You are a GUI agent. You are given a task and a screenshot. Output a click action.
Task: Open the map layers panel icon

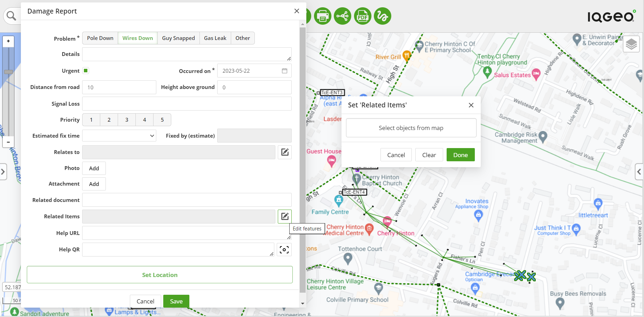[x=631, y=44]
